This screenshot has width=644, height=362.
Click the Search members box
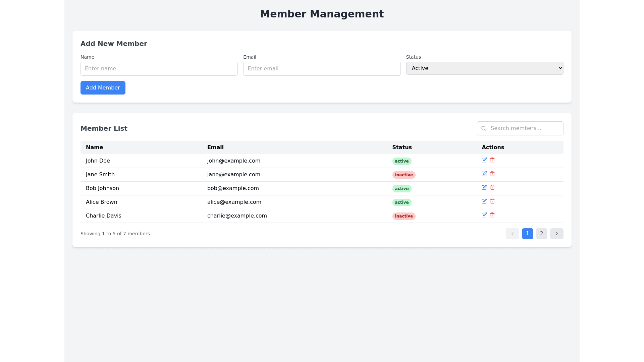coord(525,128)
